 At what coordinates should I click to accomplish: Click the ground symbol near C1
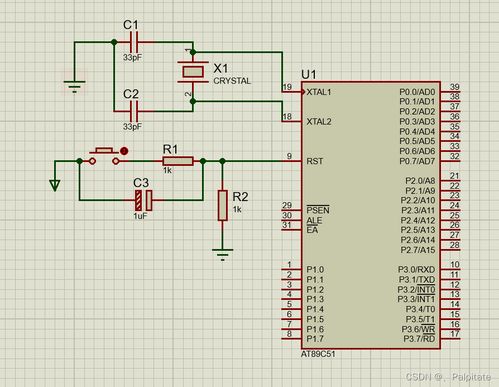point(74,86)
